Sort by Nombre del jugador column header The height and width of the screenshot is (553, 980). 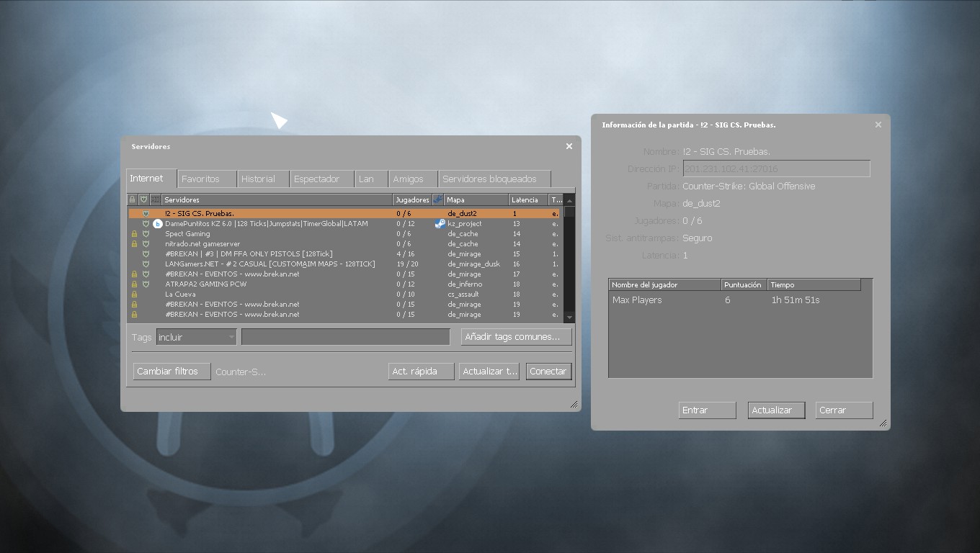(664, 284)
